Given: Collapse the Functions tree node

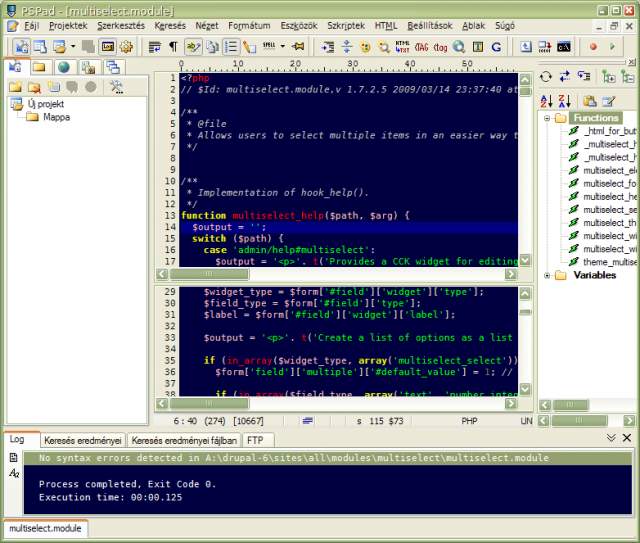Looking at the screenshot, I should click(x=547, y=118).
